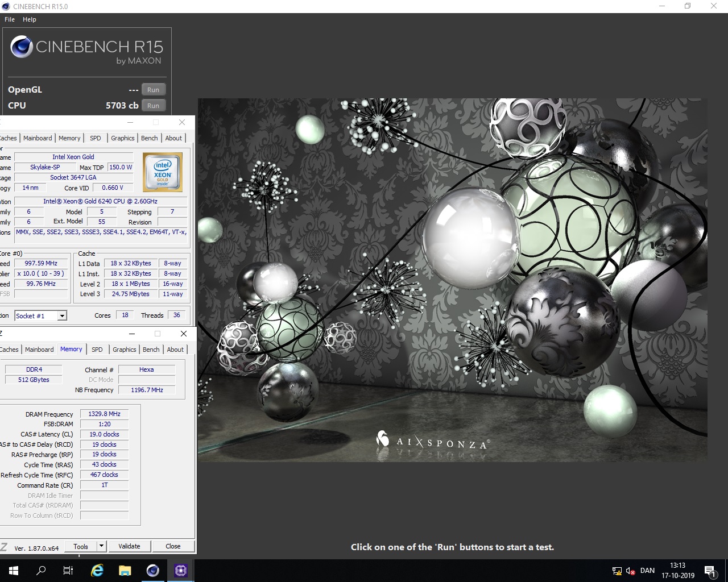Click the Skylake-SP code name field
This screenshot has height=582, width=728.
(x=45, y=167)
